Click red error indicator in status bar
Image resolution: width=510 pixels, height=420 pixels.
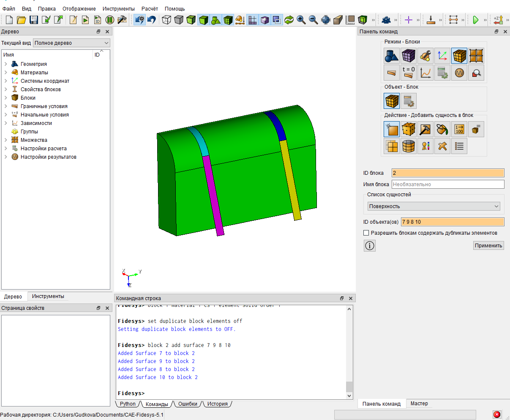click(x=497, y=415)
